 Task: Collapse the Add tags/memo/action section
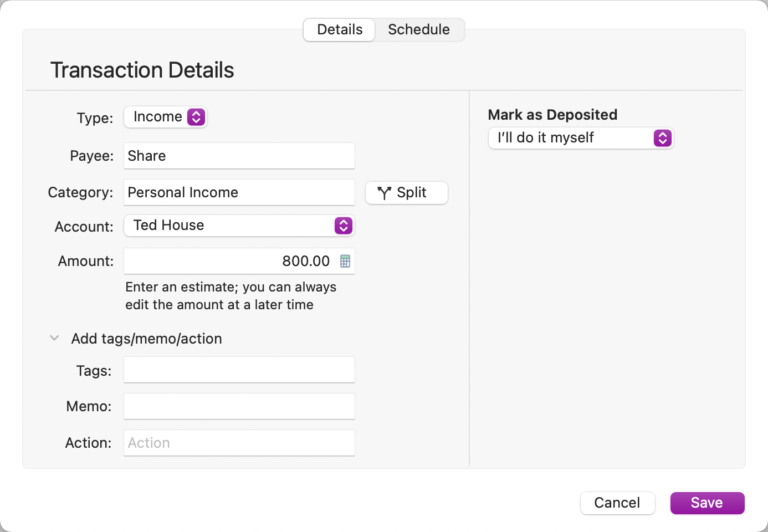click(54, 338)
